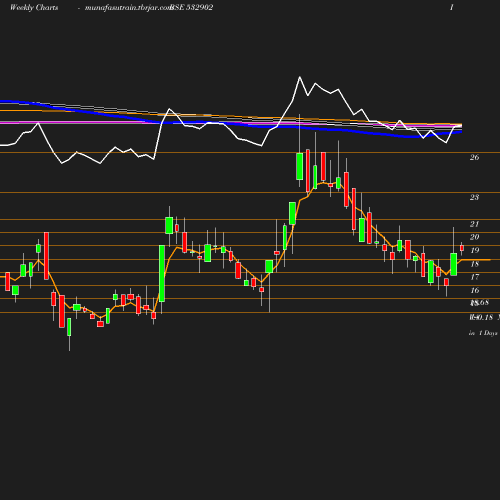Click the price axis label '18'
Viewport: 500px width, 500px height.
[x=474, y=264]
